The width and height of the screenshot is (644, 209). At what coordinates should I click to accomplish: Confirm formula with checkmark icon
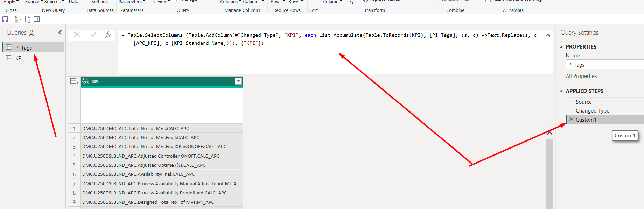[x=93, y=35]
